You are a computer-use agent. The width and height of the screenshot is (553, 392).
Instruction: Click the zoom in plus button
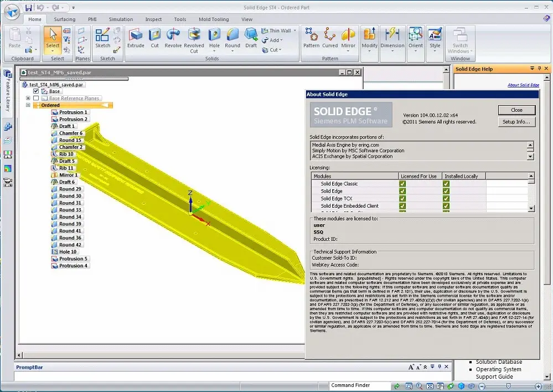538,386
